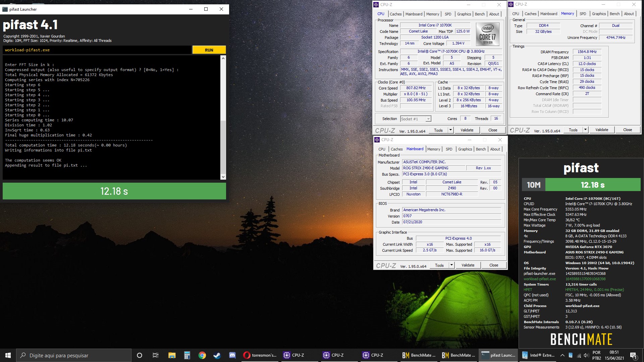
Task: Open Google Chrome from the taskbar
Action: [x=202, y=355]
